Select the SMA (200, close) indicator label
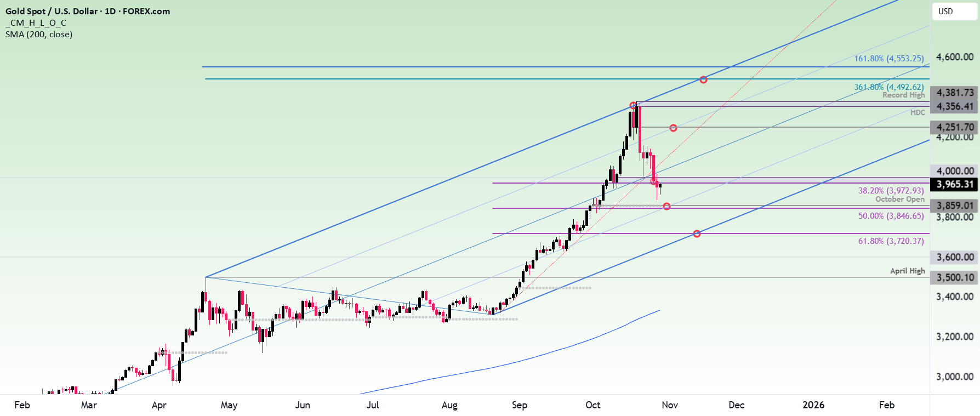 [x=39, y=34]
